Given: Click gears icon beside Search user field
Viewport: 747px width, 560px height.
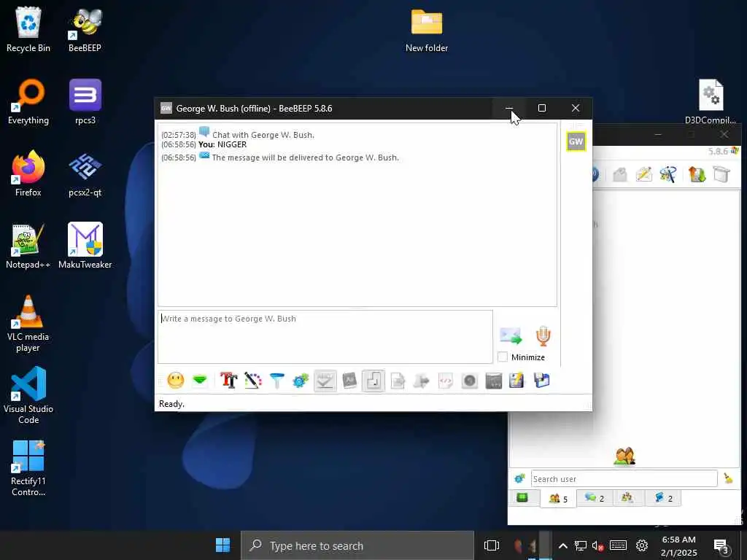Looking at the screenshot, I should click(519, 478).
